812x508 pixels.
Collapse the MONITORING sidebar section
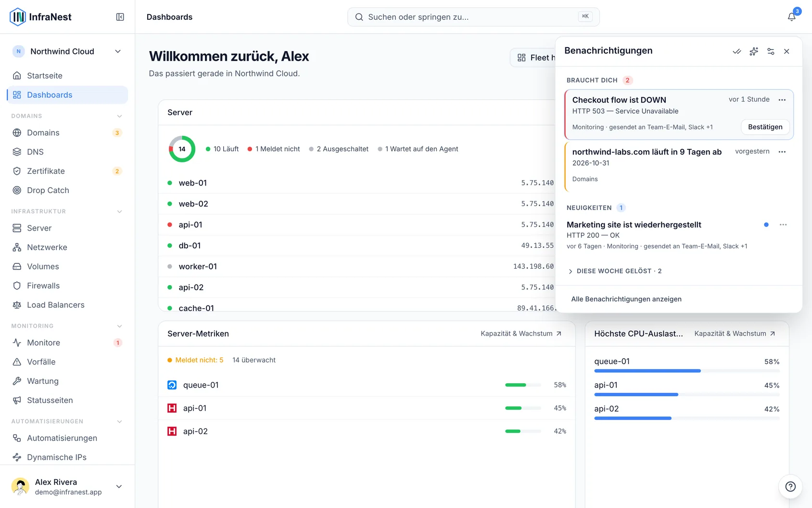[x=120, y=326]
